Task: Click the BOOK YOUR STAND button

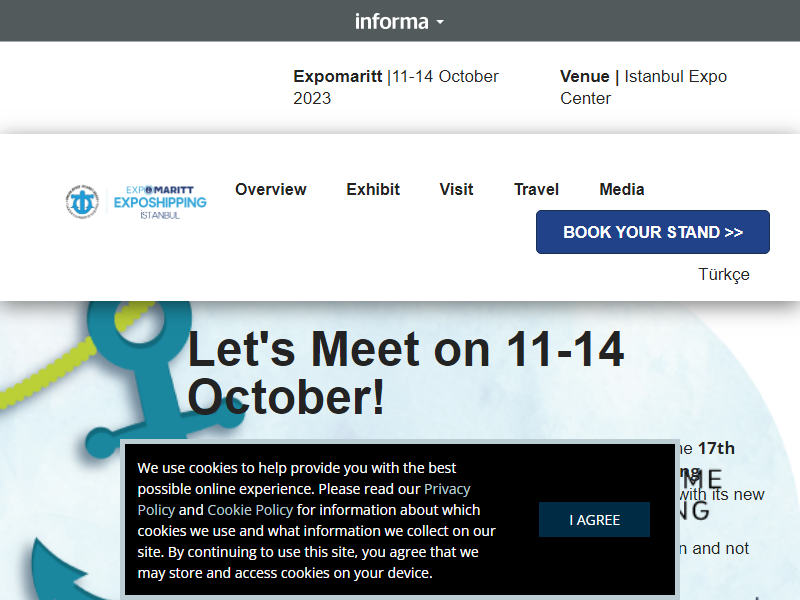Action: point(653,232)
